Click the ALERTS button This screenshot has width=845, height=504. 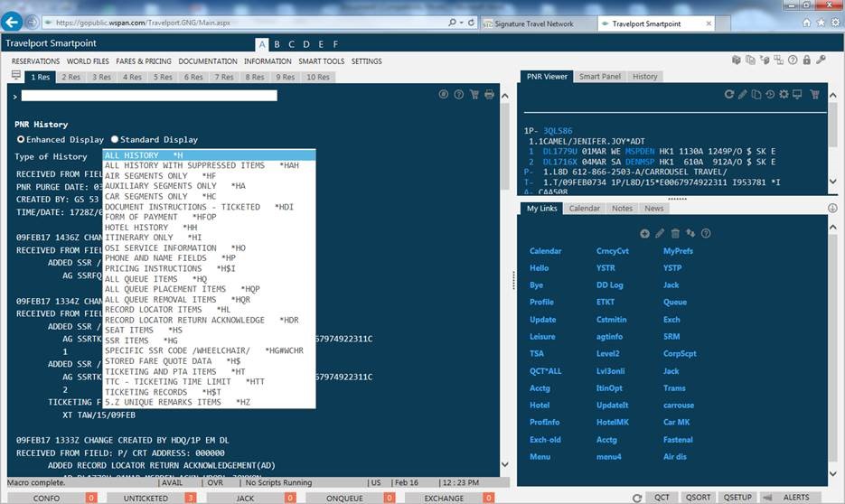coord(796,498)
